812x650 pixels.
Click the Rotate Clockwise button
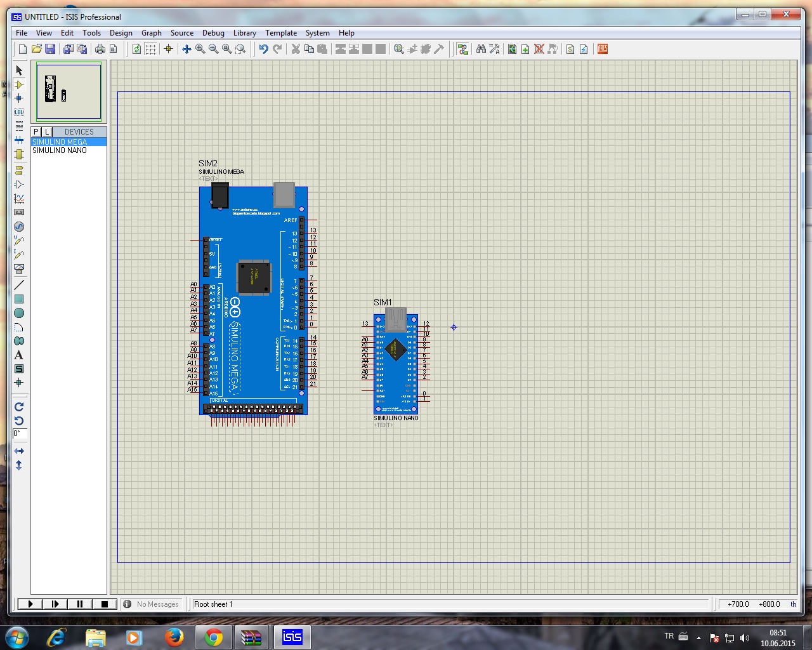coord(19,407)
